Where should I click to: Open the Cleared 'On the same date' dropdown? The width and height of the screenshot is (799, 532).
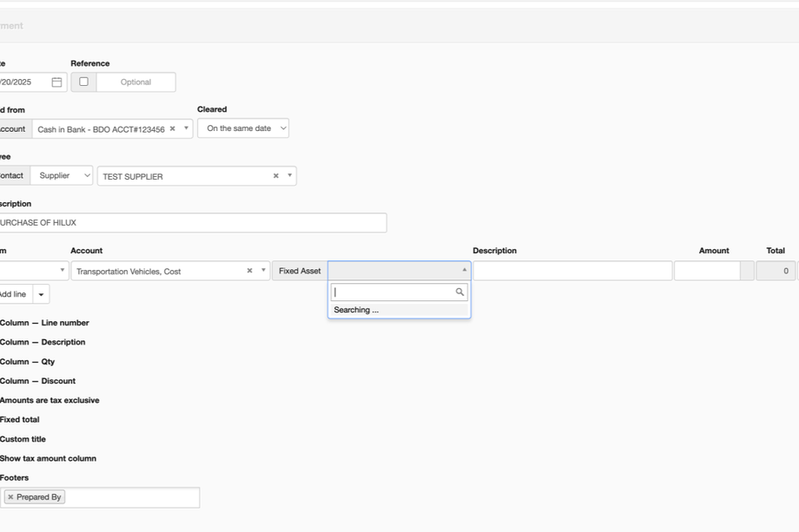pyautogui.click(x=243, y=128)
